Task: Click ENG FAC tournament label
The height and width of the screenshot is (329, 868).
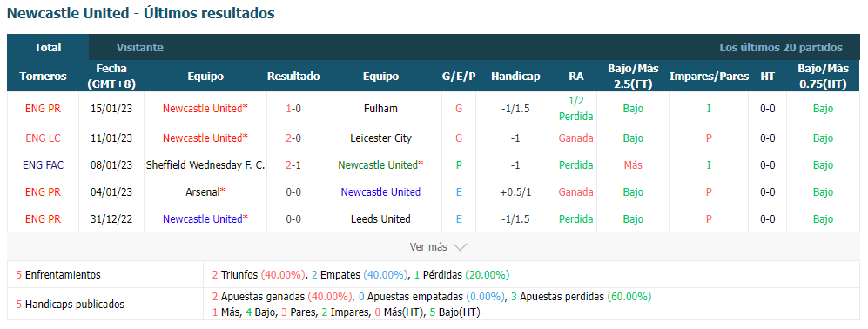Action: (x=43, y=165)
